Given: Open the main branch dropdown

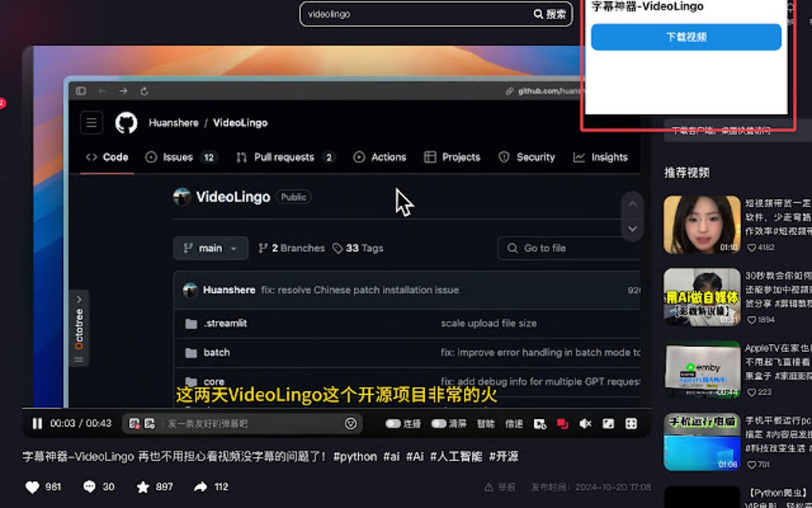Looking at the screenshot, I should [210, 248].
